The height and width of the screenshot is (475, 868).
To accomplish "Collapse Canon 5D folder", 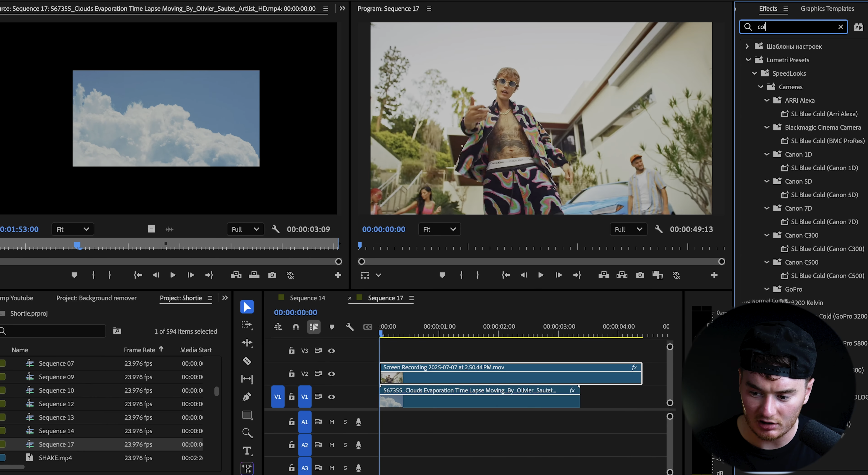I will [767, 181].
